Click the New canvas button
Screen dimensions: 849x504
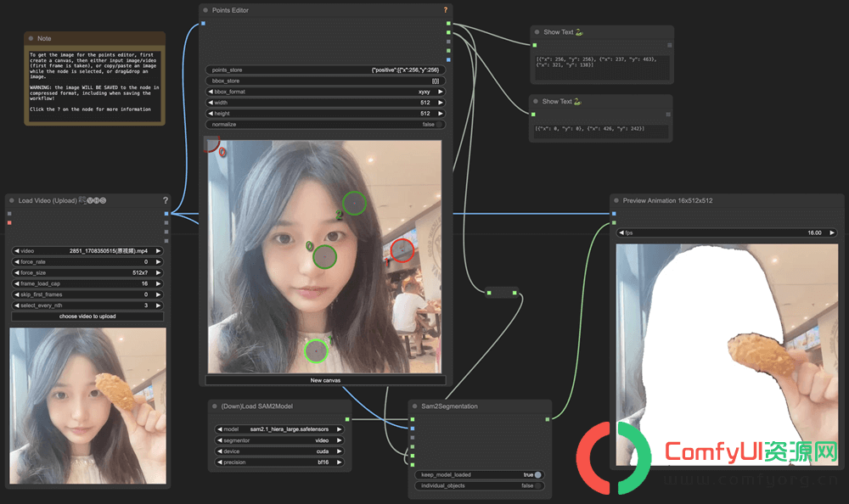tap(325, 380)
